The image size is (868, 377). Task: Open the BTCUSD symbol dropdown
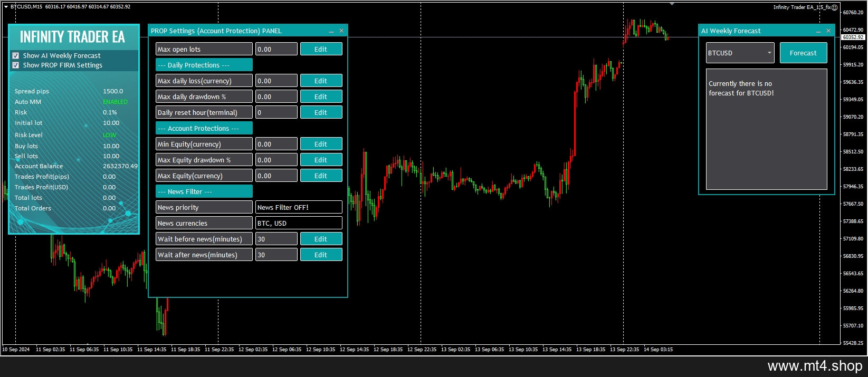(x=740, y=53)
